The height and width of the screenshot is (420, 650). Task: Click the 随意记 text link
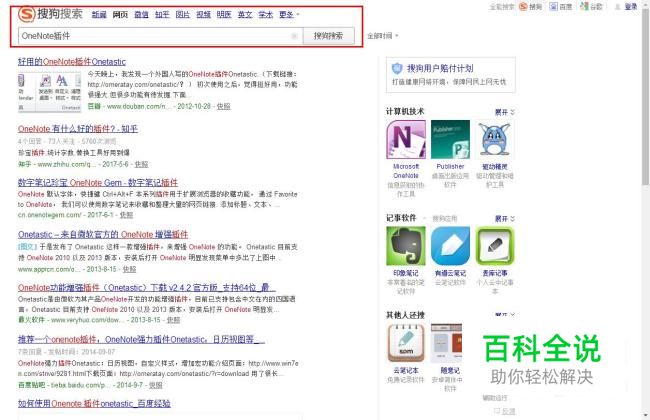coord(450,370)
